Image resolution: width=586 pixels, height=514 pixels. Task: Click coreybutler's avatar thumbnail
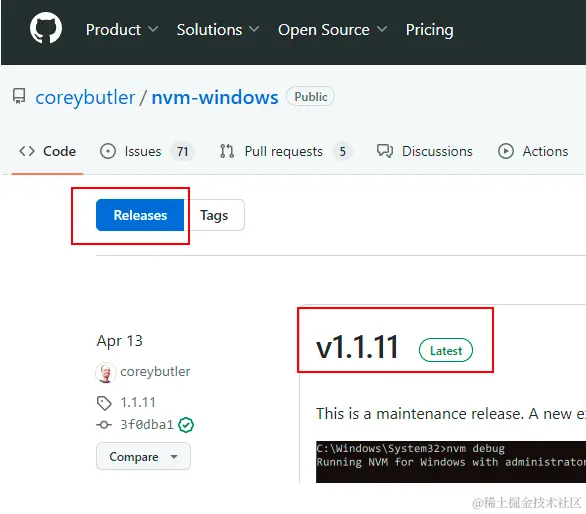point(106,372)
